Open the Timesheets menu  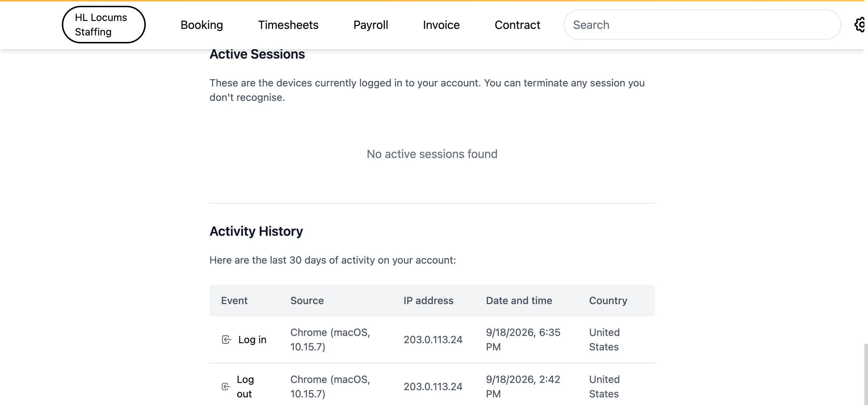[288, 25]
